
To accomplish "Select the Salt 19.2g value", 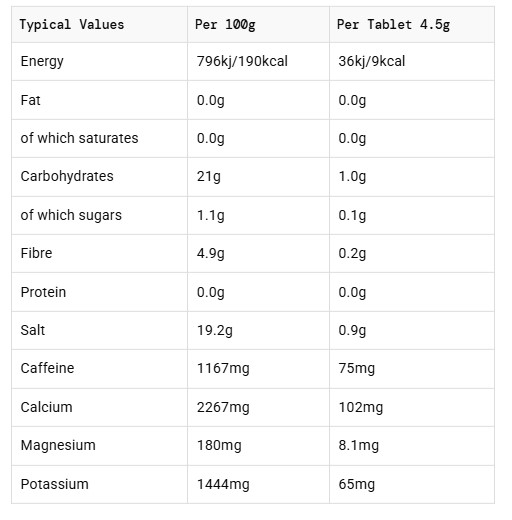I will 215,331.
